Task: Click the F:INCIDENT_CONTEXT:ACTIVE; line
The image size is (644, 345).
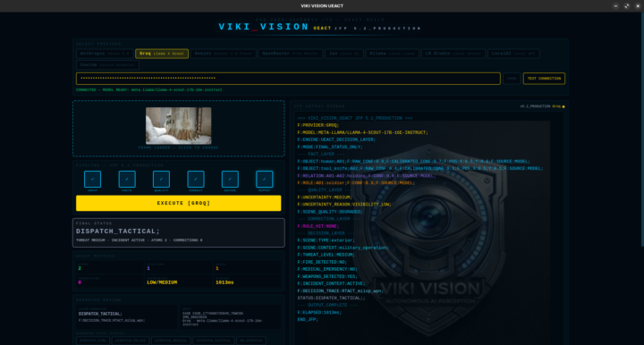Action: click(x=332, y=283)
